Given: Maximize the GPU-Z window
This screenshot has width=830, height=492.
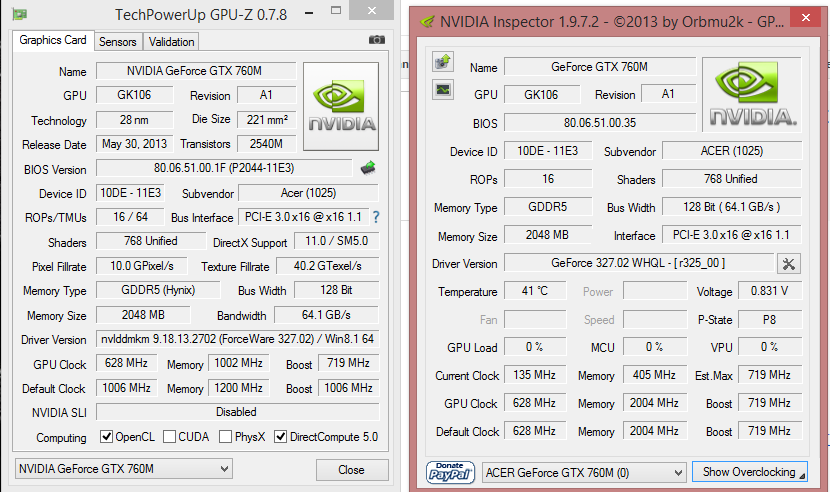Looking at the screenshot, I should (x=336, y=11).
